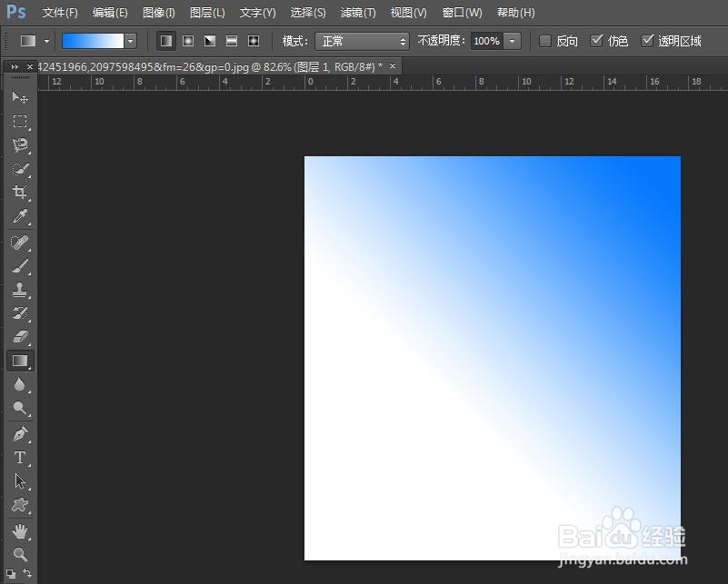728x584 pixels.
Task: Open the 模式 blend mode dropdown
Action: point(362,41)
